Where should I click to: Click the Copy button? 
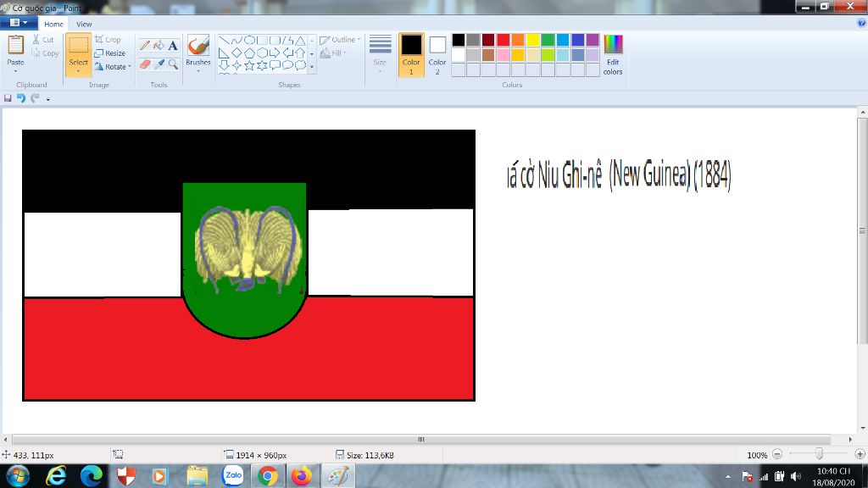(46, 53)
